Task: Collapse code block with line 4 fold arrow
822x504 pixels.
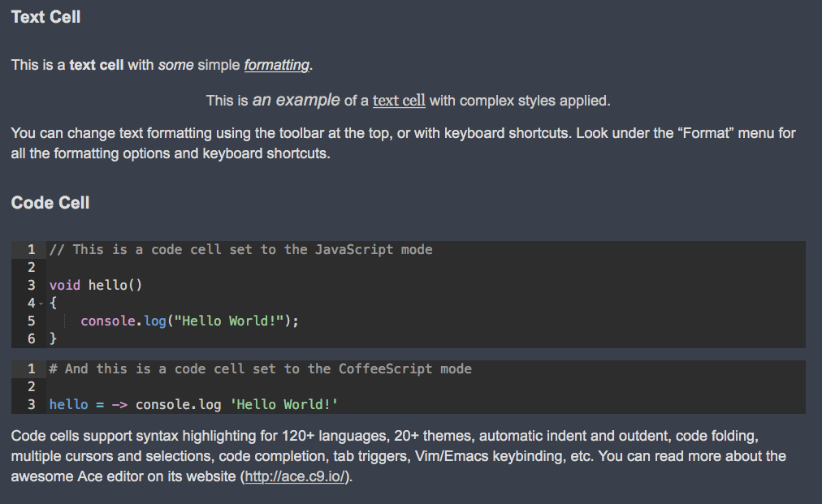Action: (41, 304)
